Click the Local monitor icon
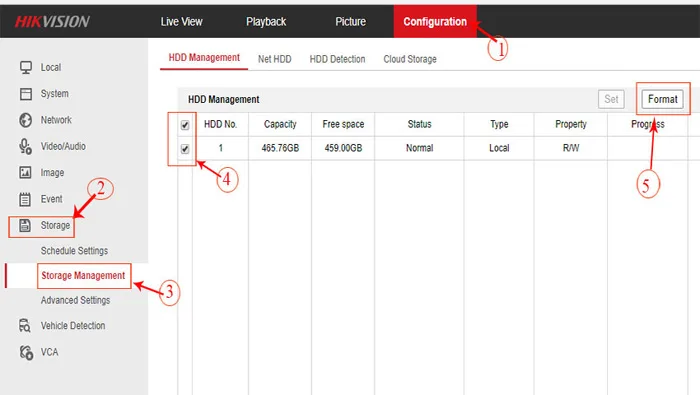Screen dimensions: 700x395 25,67
